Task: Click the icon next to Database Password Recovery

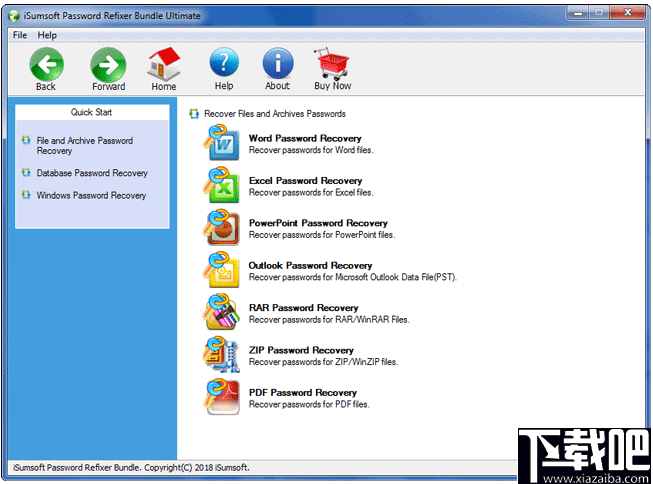Action: pyautogui.click(x=26, y=172)
